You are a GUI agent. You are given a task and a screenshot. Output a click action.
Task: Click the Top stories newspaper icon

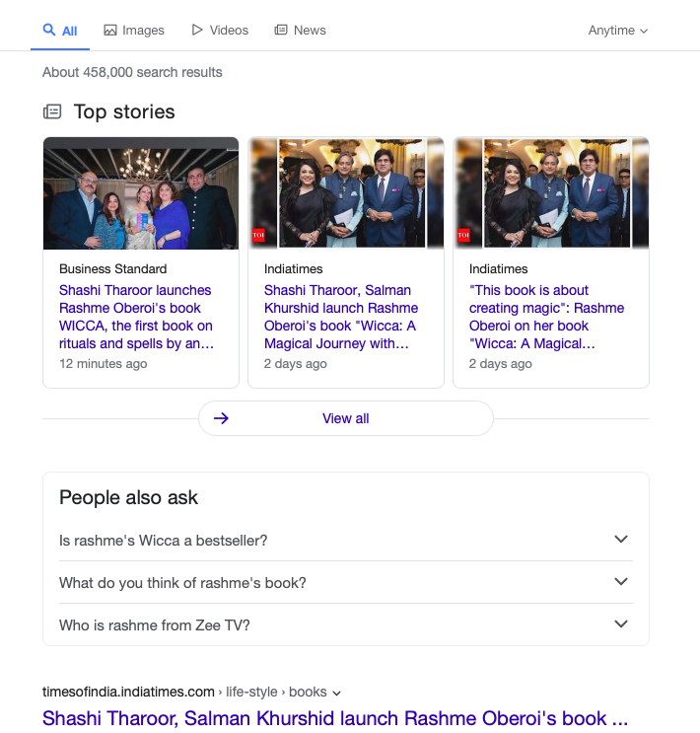click(x=52, y=111)
